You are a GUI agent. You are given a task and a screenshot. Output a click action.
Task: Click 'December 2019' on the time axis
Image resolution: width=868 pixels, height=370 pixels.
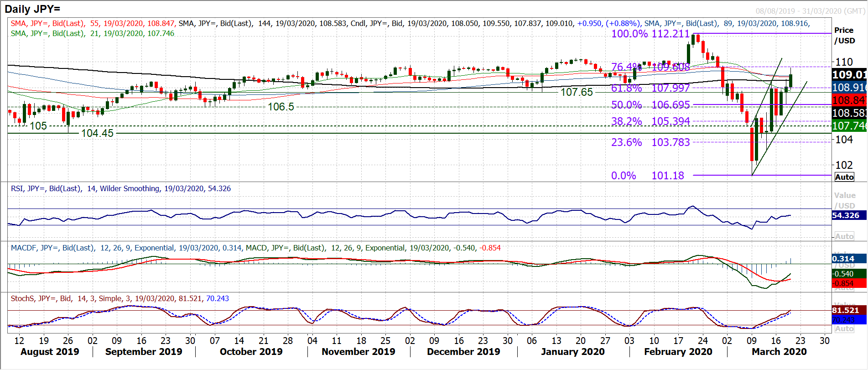[463, 352]
